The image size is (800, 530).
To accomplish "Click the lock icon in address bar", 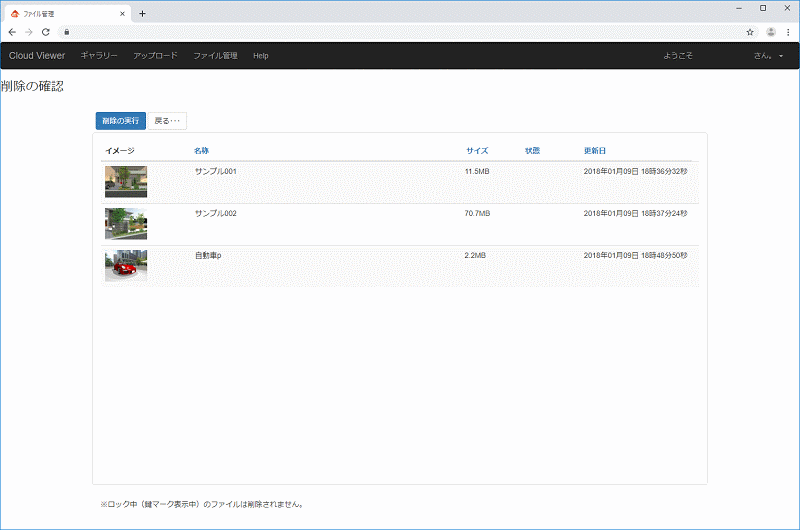I will coord(67,32).
